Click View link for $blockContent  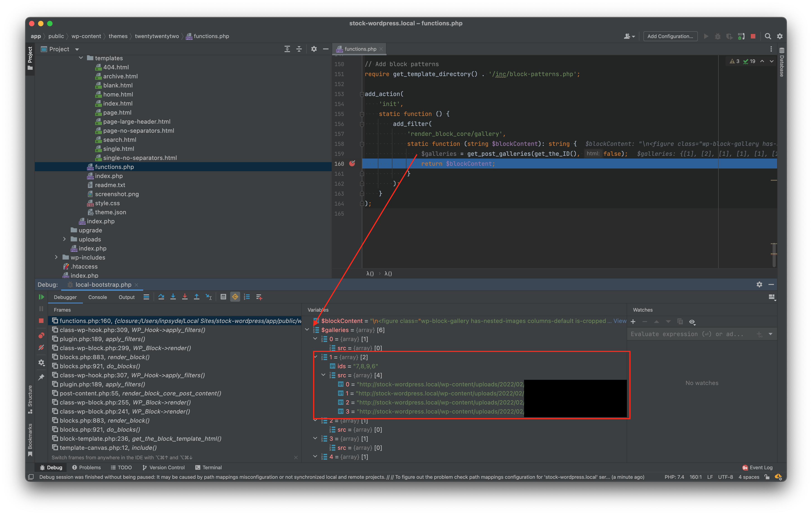[620, 321]
